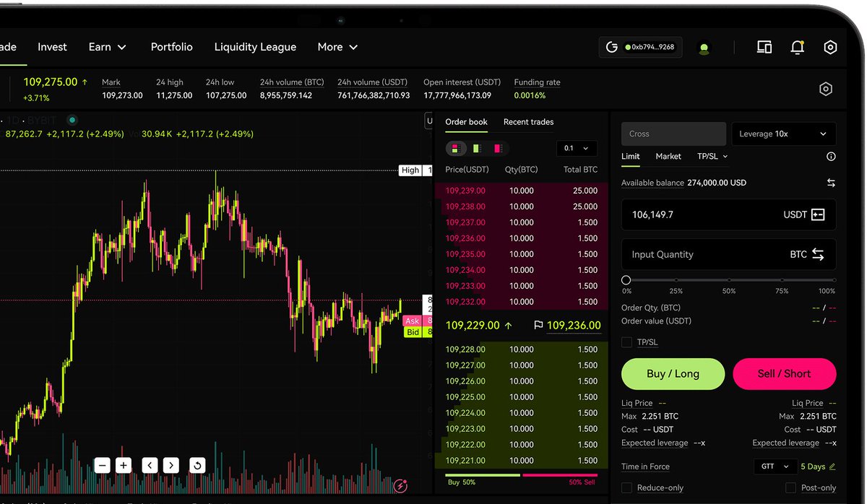Switch to the Order book tab
867x504 pixels.
[x=466, y=122]
